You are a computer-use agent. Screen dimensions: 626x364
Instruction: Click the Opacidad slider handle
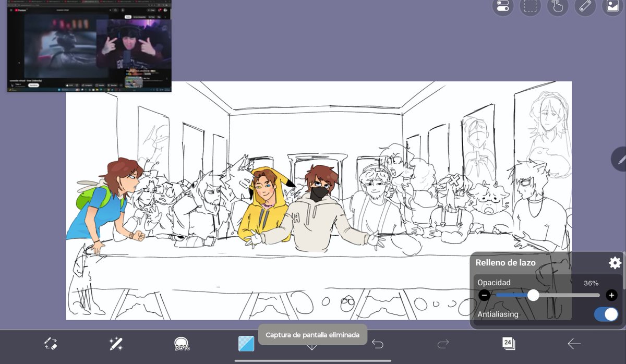pyautogui.click(x=533, y=296)
